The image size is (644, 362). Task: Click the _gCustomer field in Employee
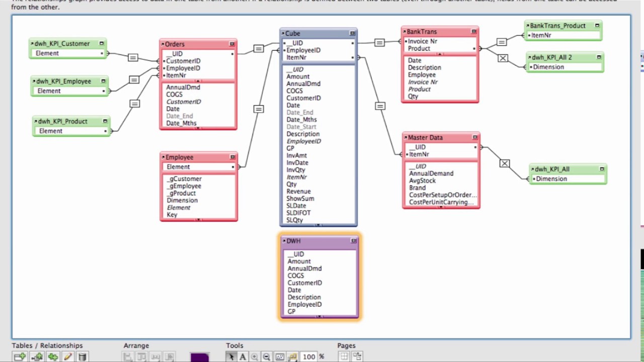pyautogui.click(x=184, y=179)
